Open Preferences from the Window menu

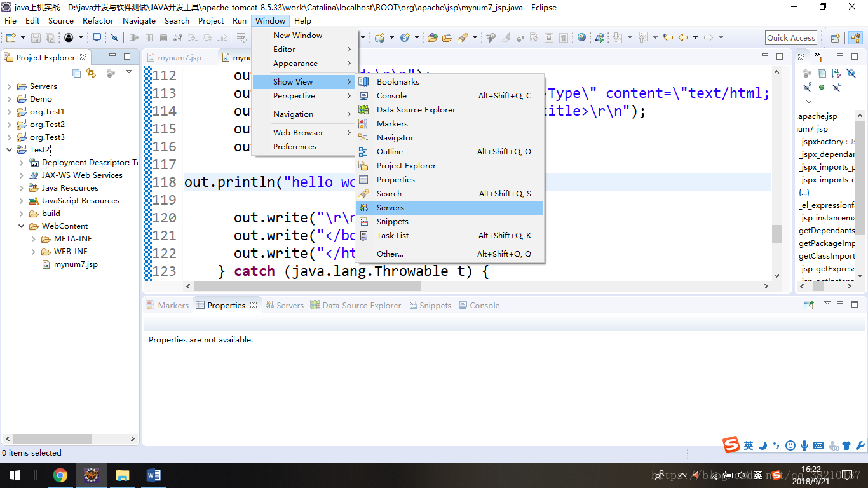pos(294,146)
